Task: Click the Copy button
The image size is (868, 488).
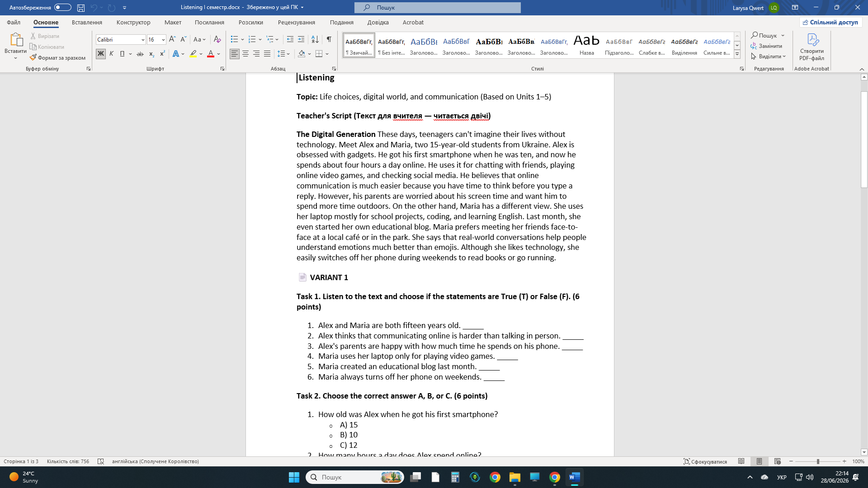Action: (x=47, y=47)
